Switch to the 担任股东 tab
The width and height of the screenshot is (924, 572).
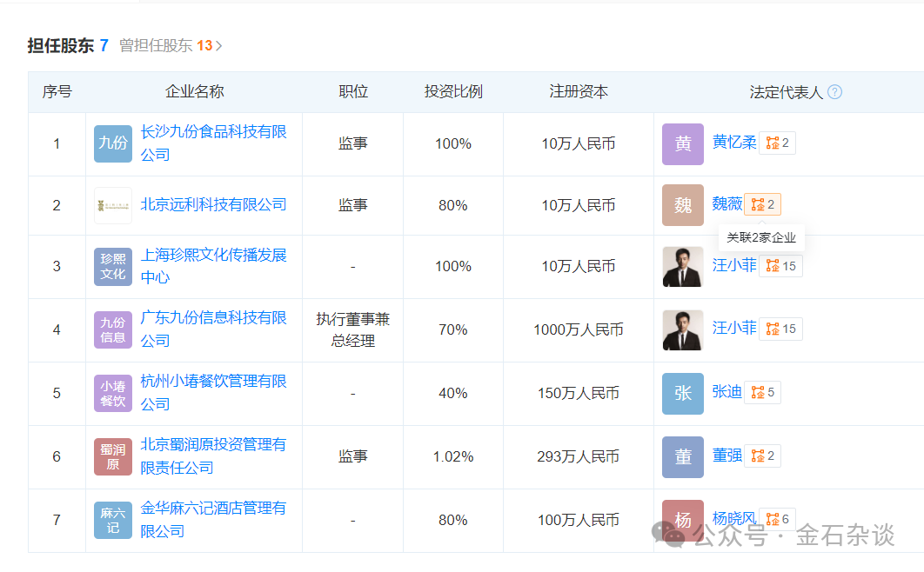(x=68, y=45)
